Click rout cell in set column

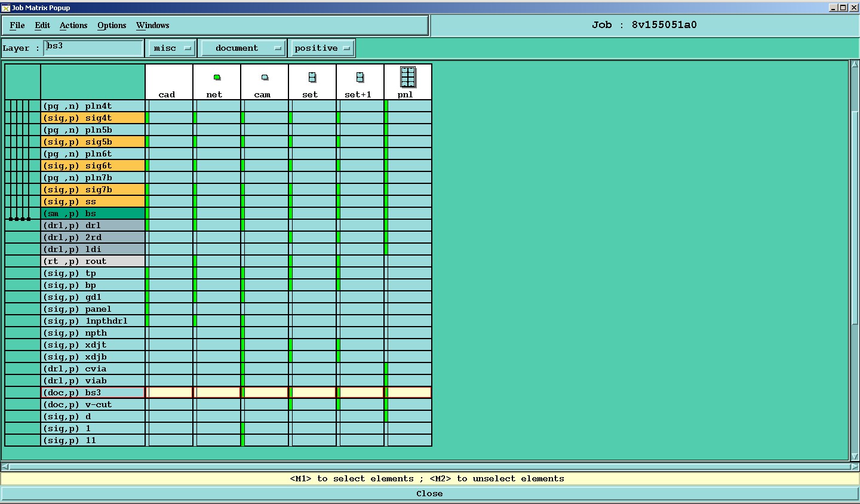click(312, 261)
